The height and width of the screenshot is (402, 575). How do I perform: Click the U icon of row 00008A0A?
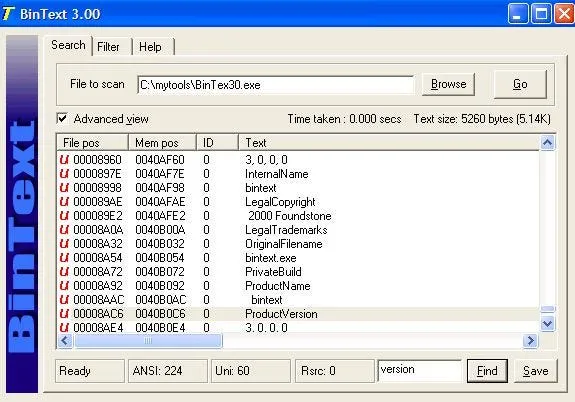click(64, 230)
